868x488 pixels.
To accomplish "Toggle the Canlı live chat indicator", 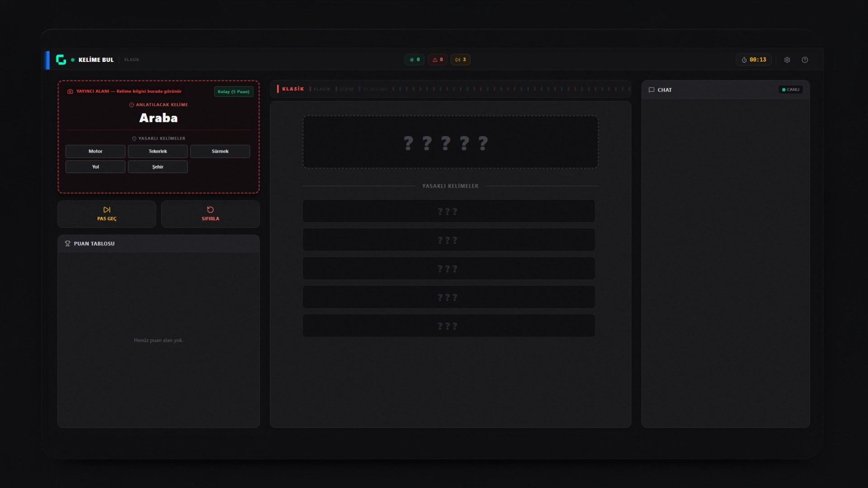I will tap(791, 90).
